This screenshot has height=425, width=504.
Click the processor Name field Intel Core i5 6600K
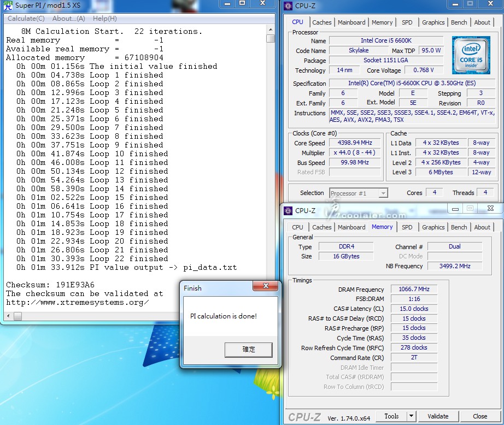(386, 40)
